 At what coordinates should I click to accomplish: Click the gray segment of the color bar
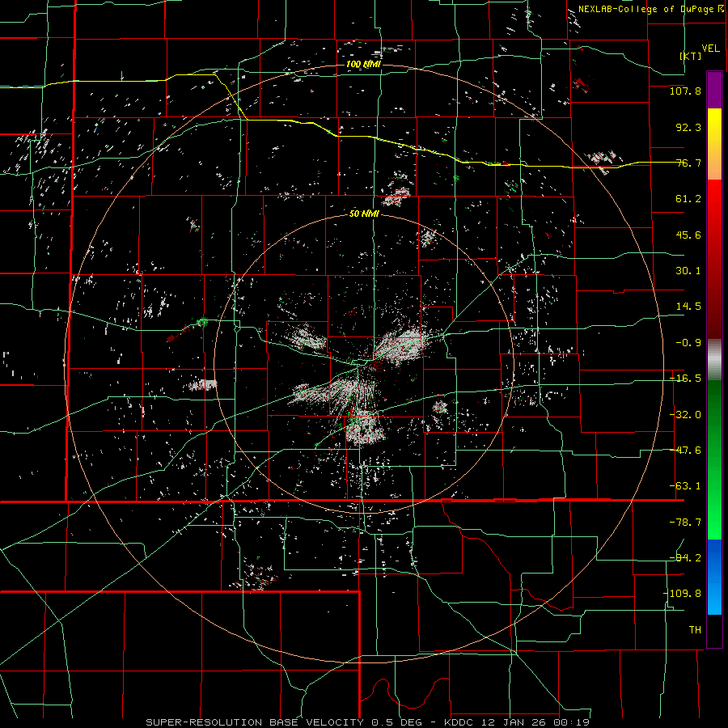(714, 359)
